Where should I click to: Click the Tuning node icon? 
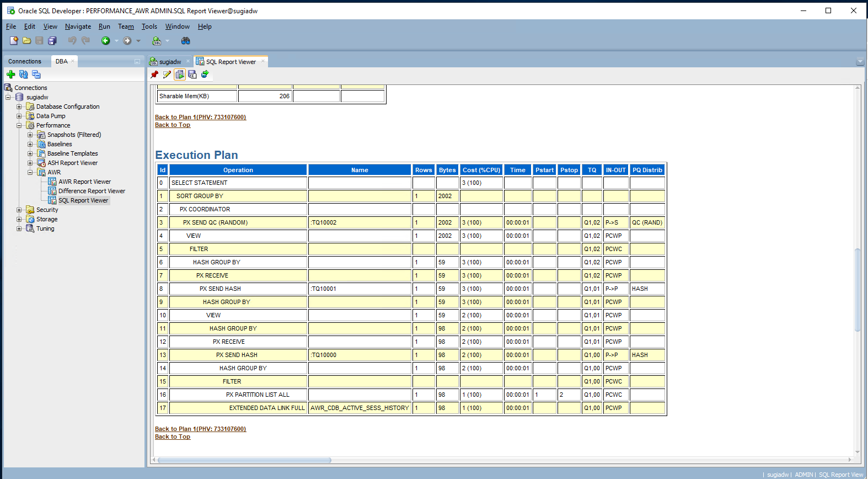point(30,228)
